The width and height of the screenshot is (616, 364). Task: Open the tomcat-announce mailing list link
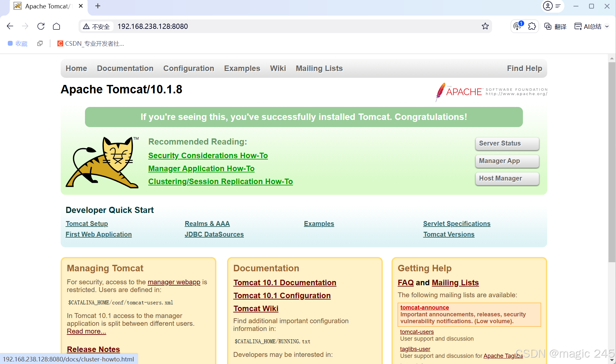(425, 308)
